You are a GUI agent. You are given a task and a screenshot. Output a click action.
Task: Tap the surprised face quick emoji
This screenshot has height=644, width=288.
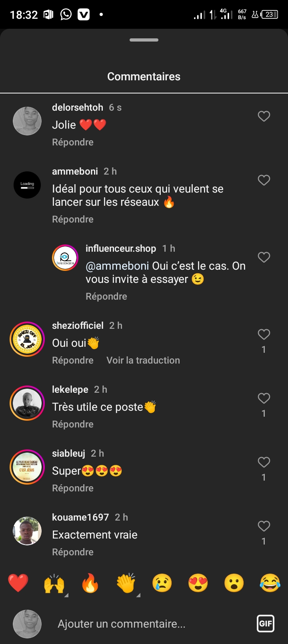tap(234, 583)
